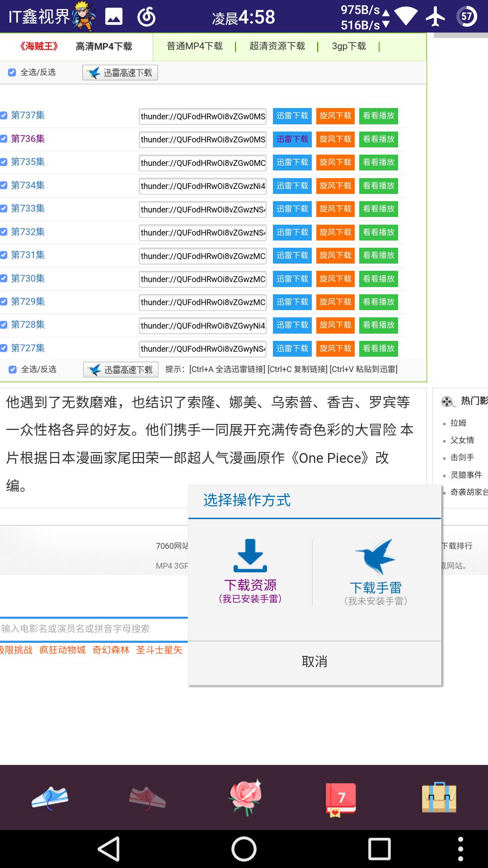Uncheck the 第731集 checkbox
The height and width of the screenshot is (868, 488).
pyautogui.click(x=4, y=255)
